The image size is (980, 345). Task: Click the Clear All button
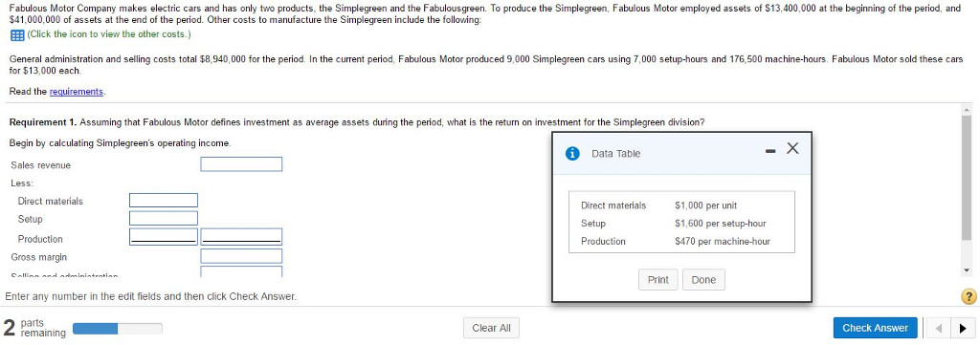[491, 328]
